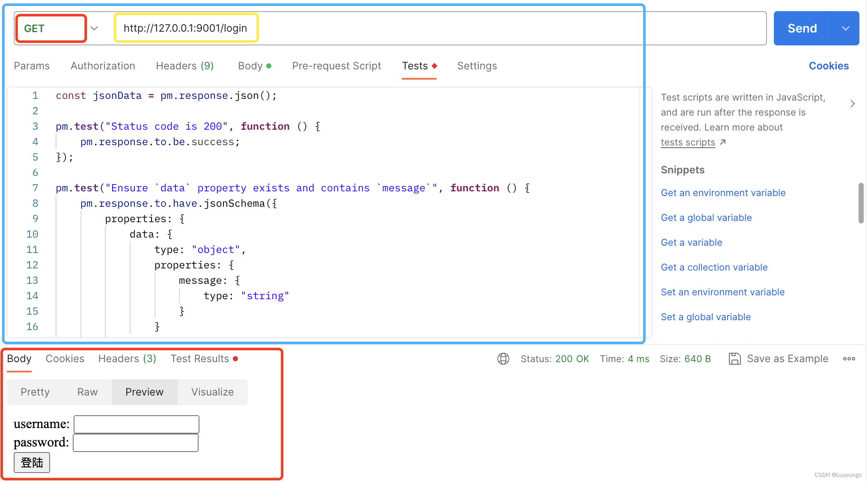Switch response view to Visualize

click(x=213, y=392)
